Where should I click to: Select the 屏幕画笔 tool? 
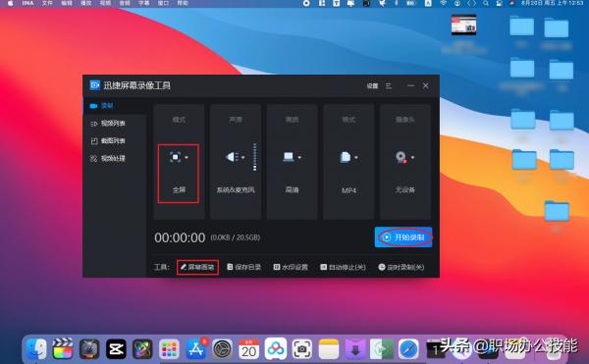(197, 267)
